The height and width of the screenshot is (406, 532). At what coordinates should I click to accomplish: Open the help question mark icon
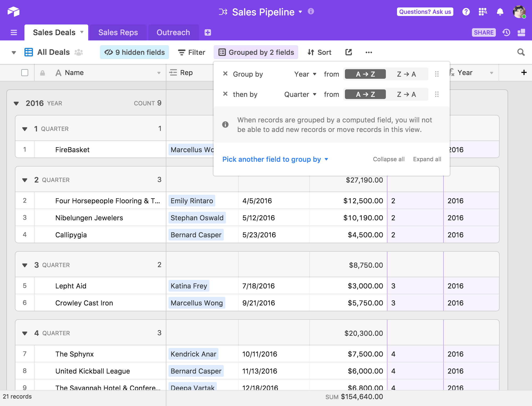point(466,12)
